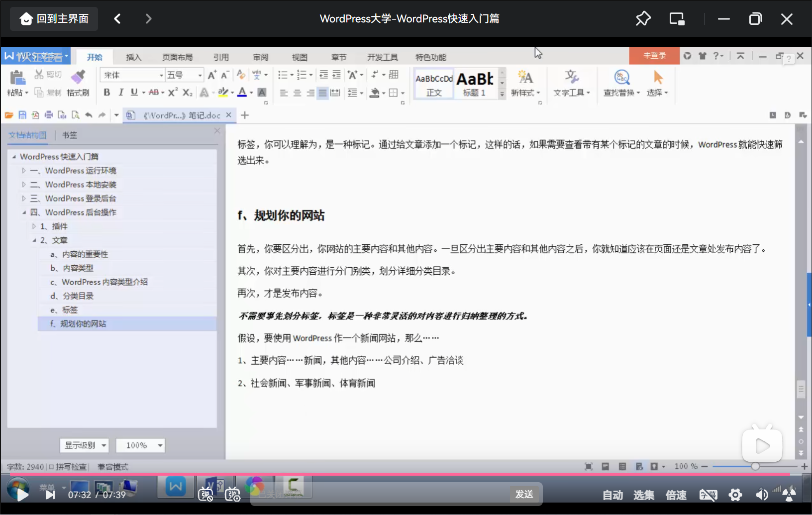Click the increase indent icon
The image size is (812, 515).
coord(336,75)
